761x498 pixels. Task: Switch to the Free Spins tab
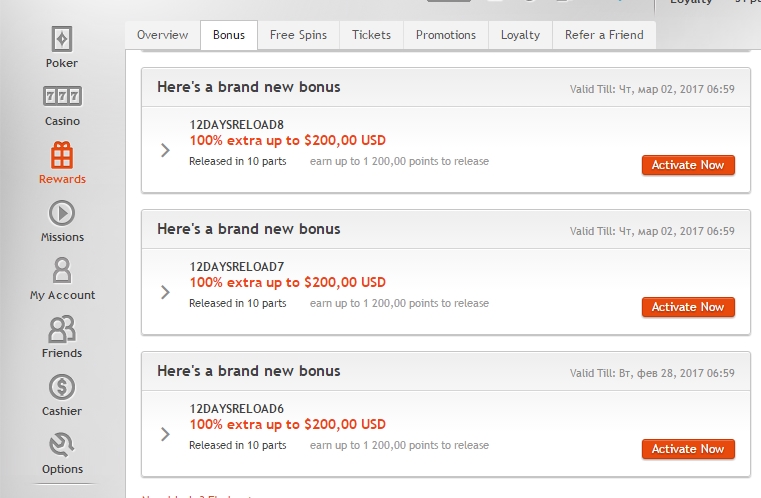[298, 35]
